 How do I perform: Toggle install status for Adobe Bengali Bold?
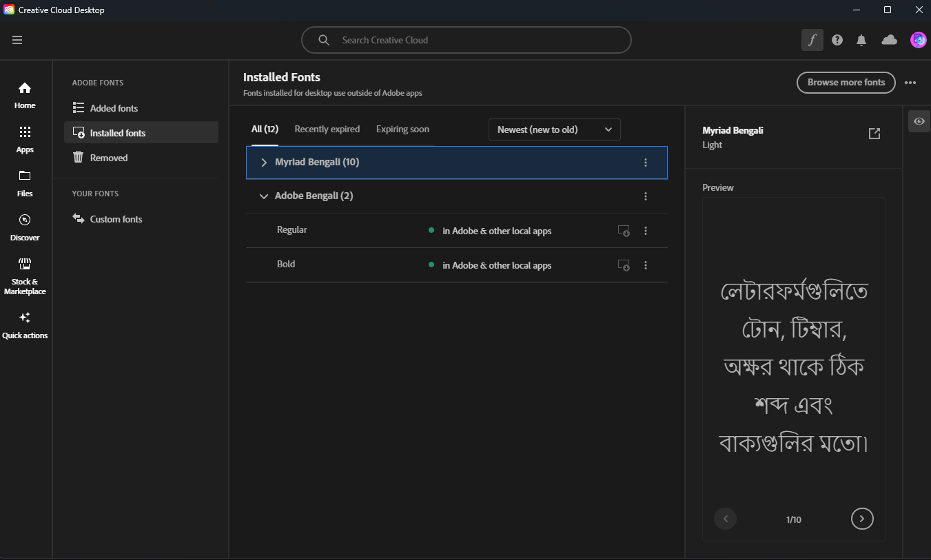click(x=624, y=265)
